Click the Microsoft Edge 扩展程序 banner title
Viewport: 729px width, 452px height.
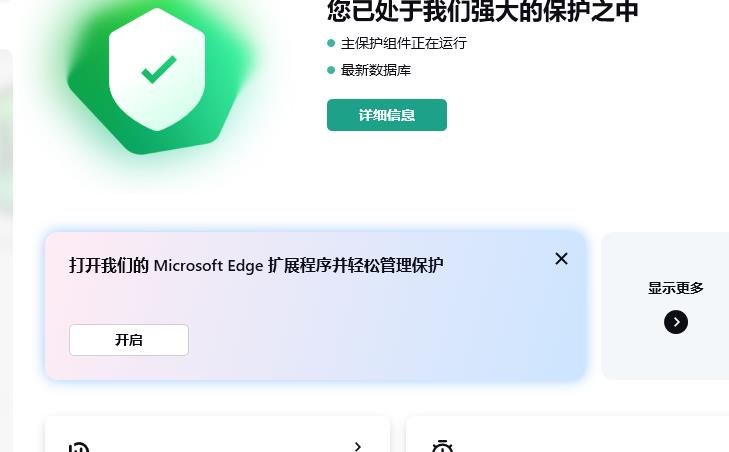pos(256,266)
